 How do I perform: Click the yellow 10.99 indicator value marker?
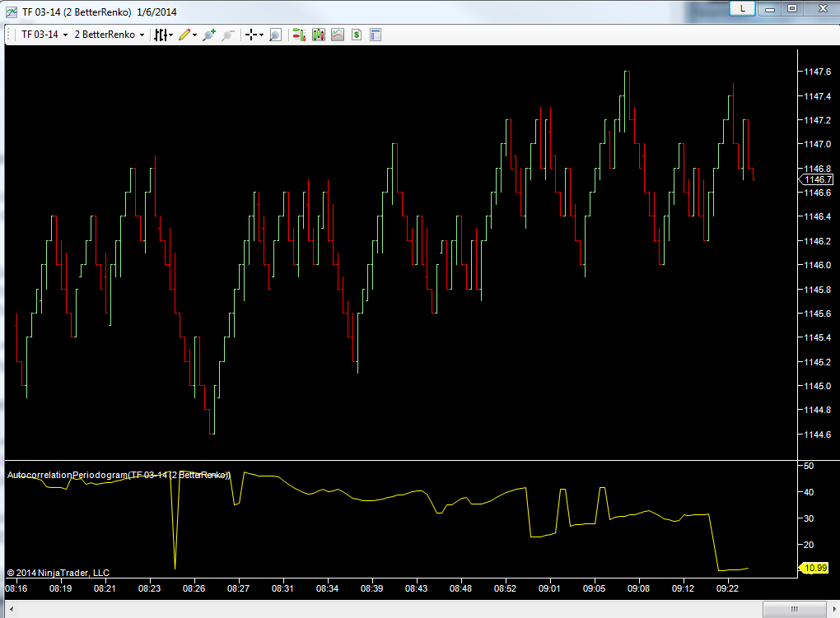click(814, 568)
